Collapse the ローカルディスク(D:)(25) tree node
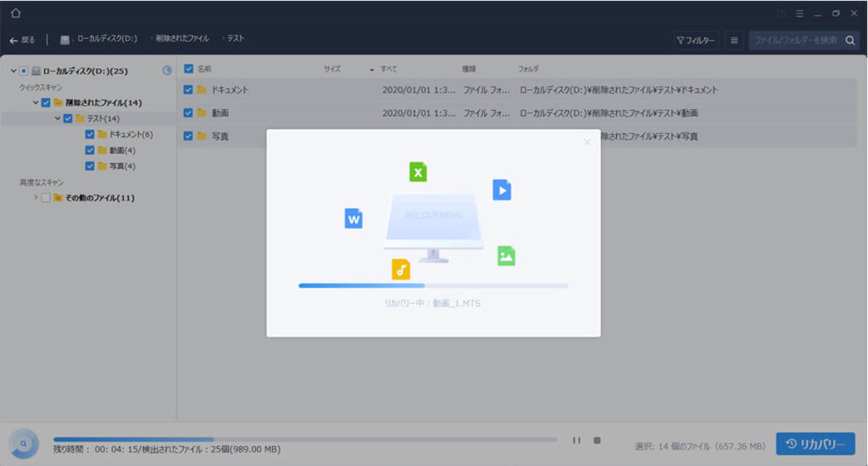Viewport: 868px width, 466px height. click(14, 71)
